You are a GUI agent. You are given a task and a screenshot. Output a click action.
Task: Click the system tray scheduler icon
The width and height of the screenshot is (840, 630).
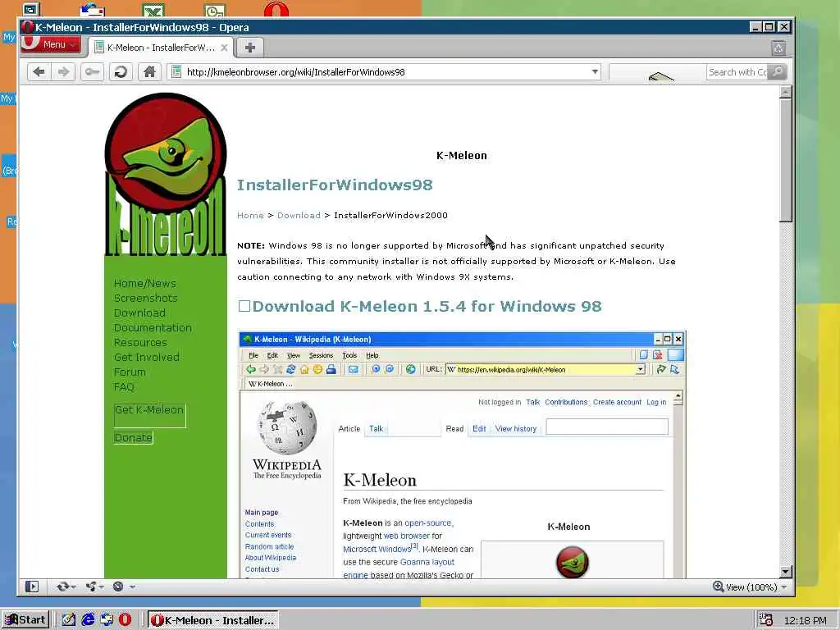(766, 620)
